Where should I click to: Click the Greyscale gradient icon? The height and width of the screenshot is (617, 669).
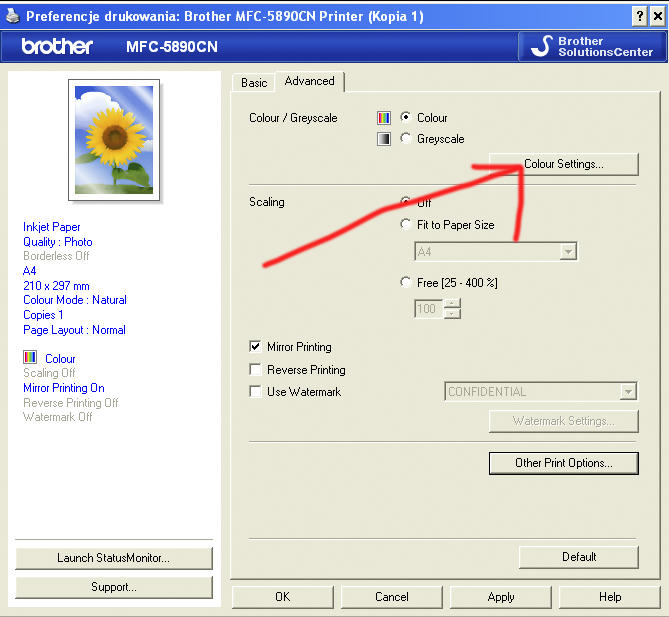[384, 139]
